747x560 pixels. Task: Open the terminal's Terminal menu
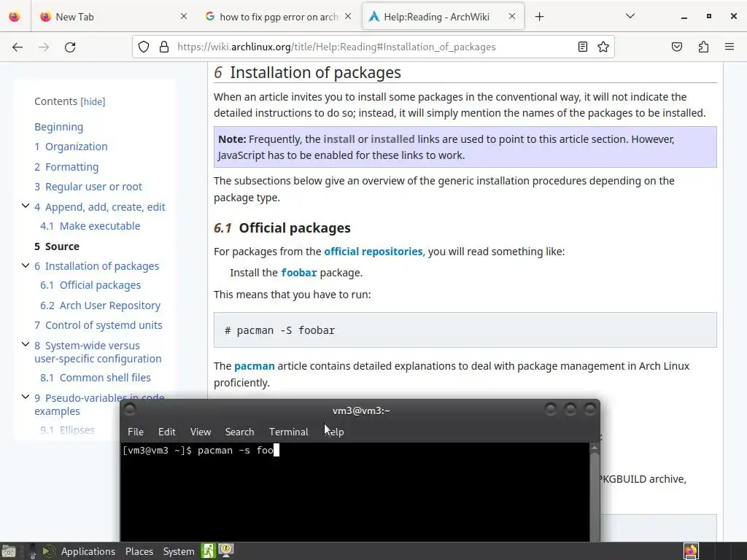(289, 432)
